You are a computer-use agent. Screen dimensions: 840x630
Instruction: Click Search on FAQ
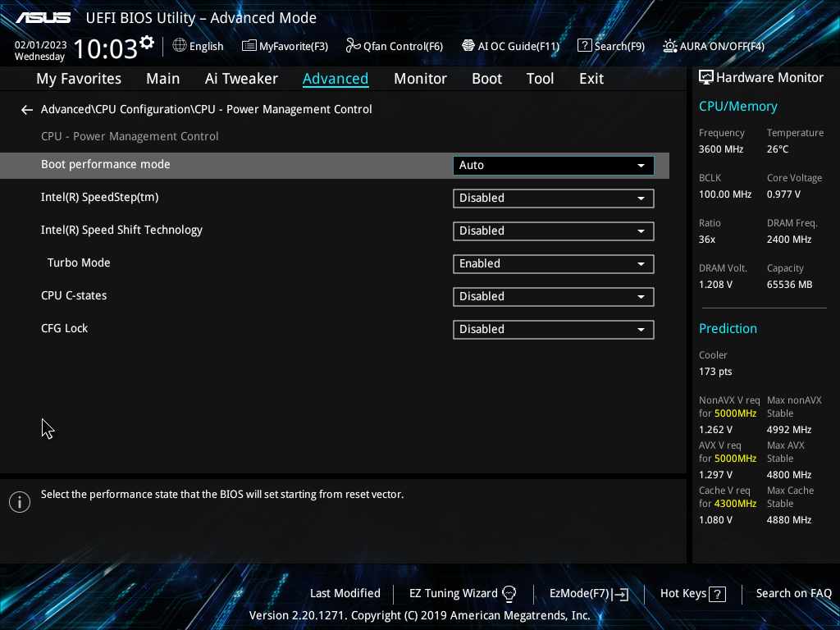[793, 594]
